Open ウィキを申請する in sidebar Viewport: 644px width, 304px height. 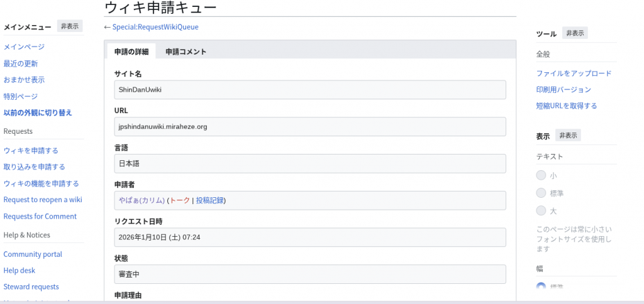point(31,151)
